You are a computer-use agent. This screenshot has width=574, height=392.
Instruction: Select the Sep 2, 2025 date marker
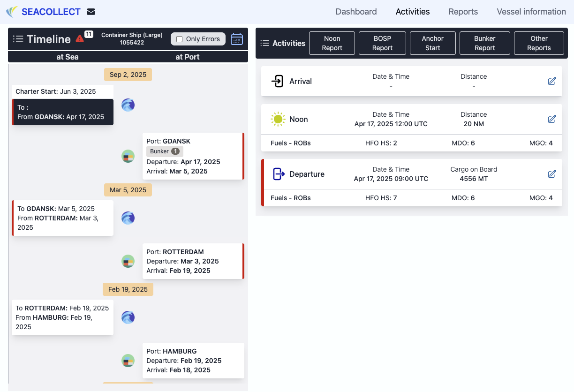[128, 75]
